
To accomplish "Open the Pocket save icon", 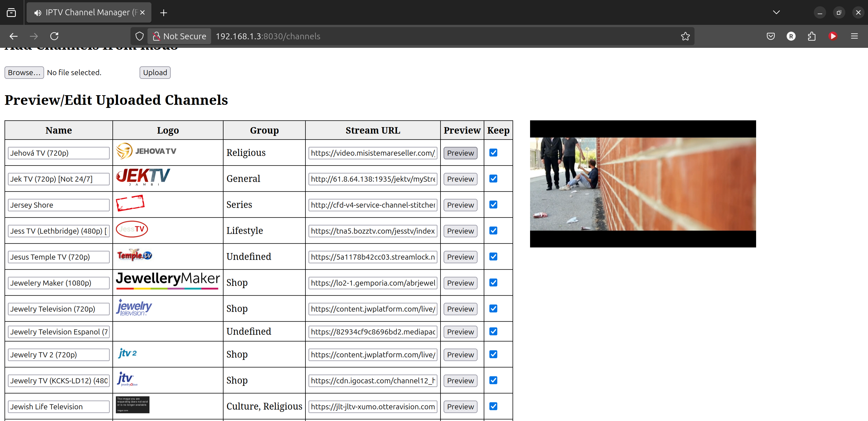I will 770,36.
